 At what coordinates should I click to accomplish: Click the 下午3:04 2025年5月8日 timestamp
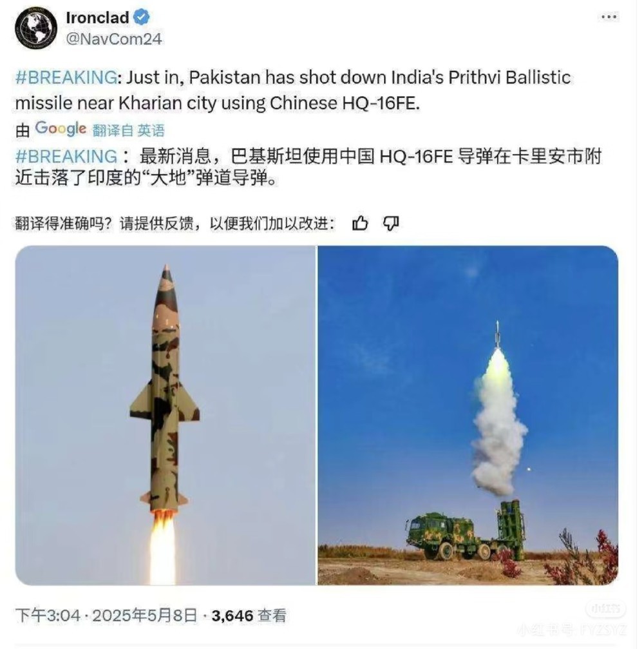click(x=106, y=615)
